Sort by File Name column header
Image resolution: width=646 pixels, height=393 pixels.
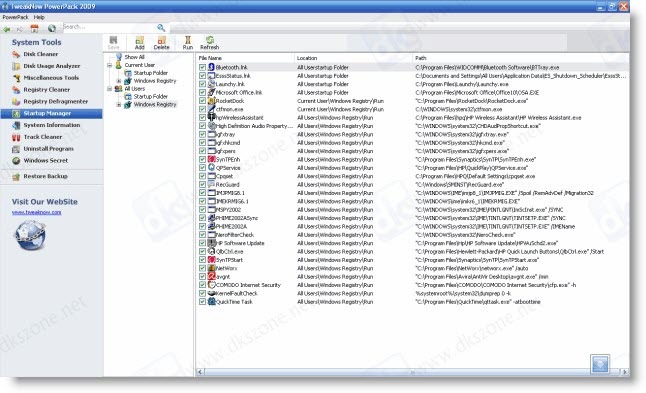(246, 58)
